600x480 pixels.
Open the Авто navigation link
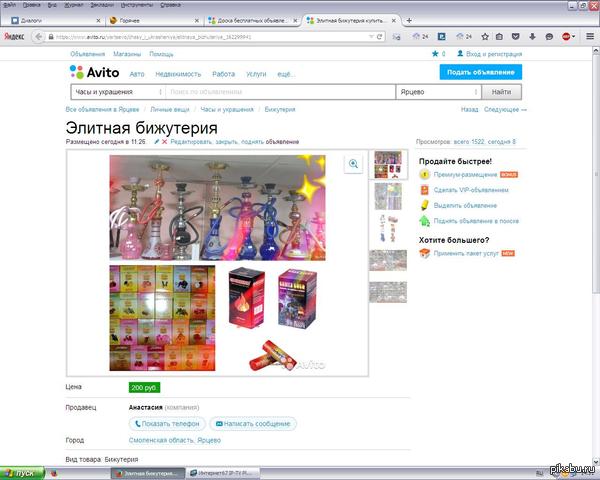pos(137,74)
